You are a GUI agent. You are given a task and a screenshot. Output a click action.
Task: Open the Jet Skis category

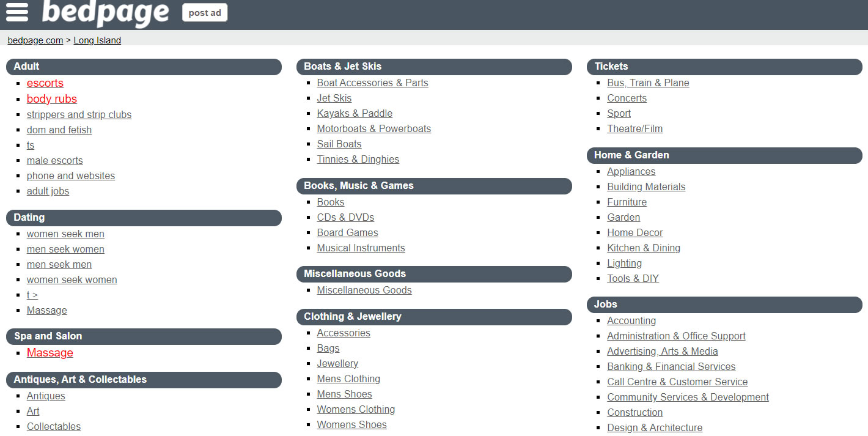(334, 98)
